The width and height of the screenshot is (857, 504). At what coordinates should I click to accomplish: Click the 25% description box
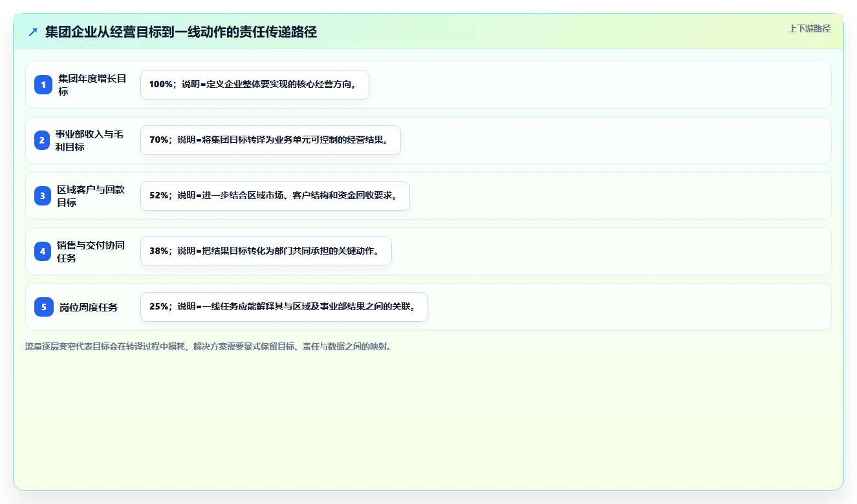pyautogui.click(x=284, y=307)
